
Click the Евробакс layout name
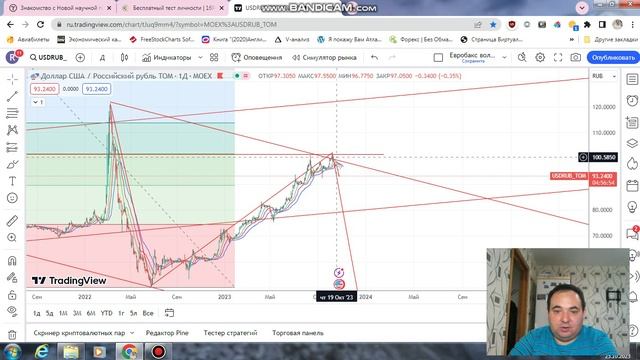pos(472,57)
